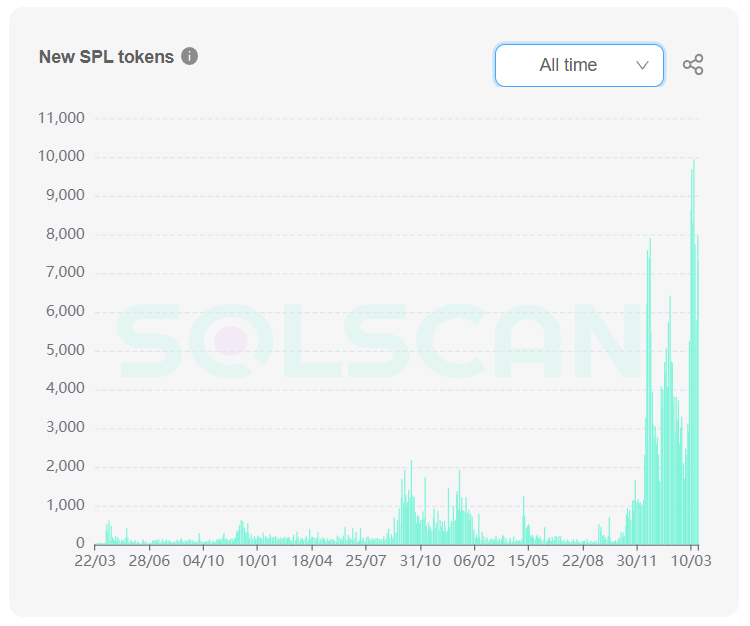
Task: Click the New SPL tokens title
Action: click(106, 57)
